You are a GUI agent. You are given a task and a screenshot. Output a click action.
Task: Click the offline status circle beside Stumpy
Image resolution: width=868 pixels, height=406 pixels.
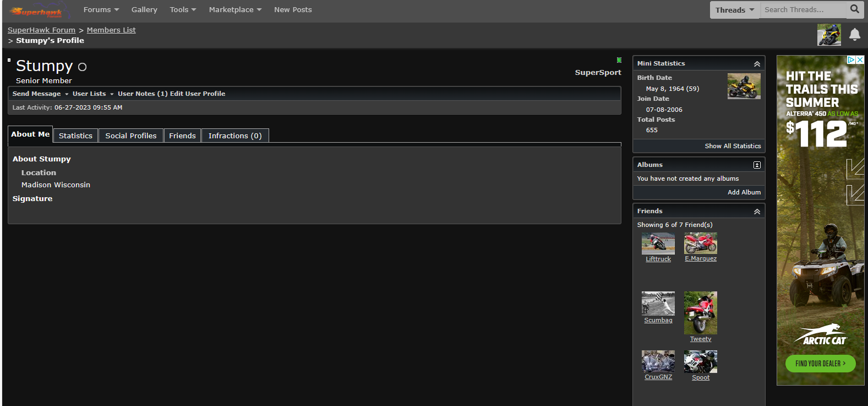point(82,67)
